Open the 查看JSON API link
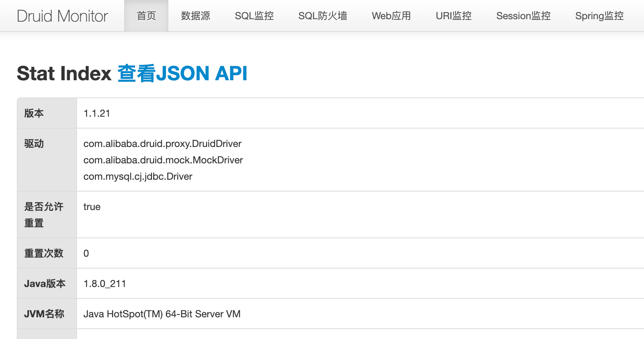 tap(182, 74)
